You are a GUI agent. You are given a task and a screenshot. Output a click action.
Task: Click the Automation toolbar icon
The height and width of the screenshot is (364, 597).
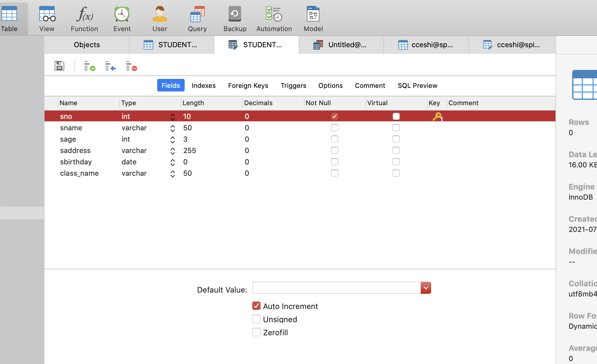(274, 19)
